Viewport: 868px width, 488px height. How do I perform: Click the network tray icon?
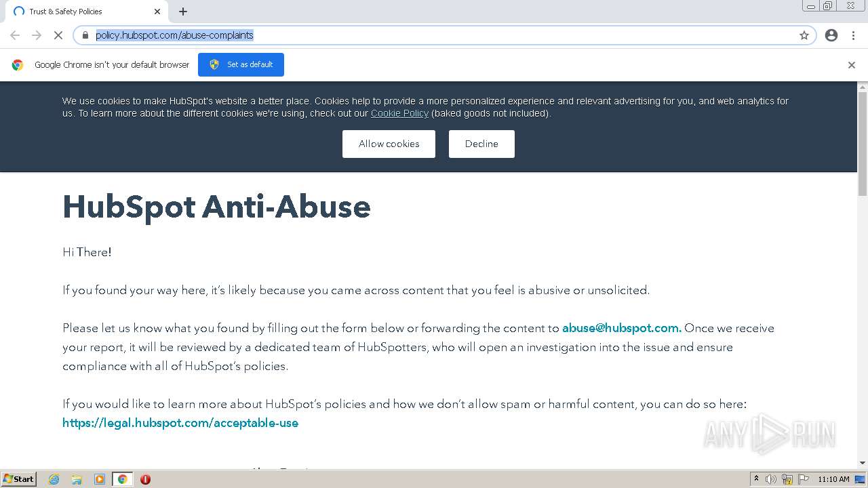click(x=787, y=479)
